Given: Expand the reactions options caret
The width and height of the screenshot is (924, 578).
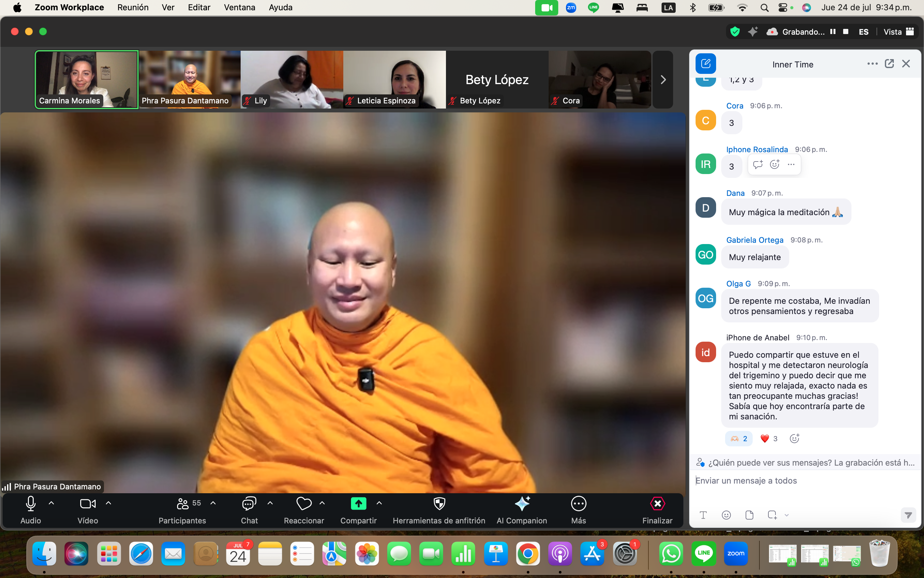Looking at the screenshot, I should click(x=322, y=504).
